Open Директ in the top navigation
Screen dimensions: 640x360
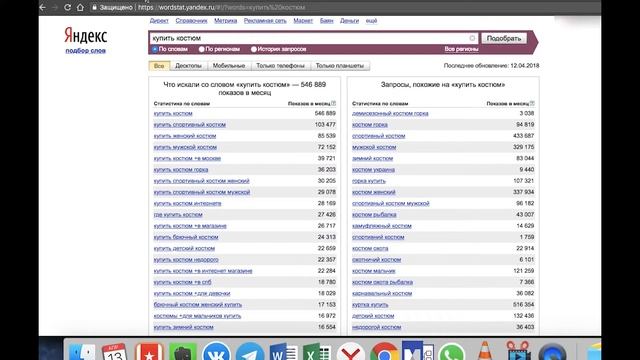pyautogui.click(x=159, y=20)
